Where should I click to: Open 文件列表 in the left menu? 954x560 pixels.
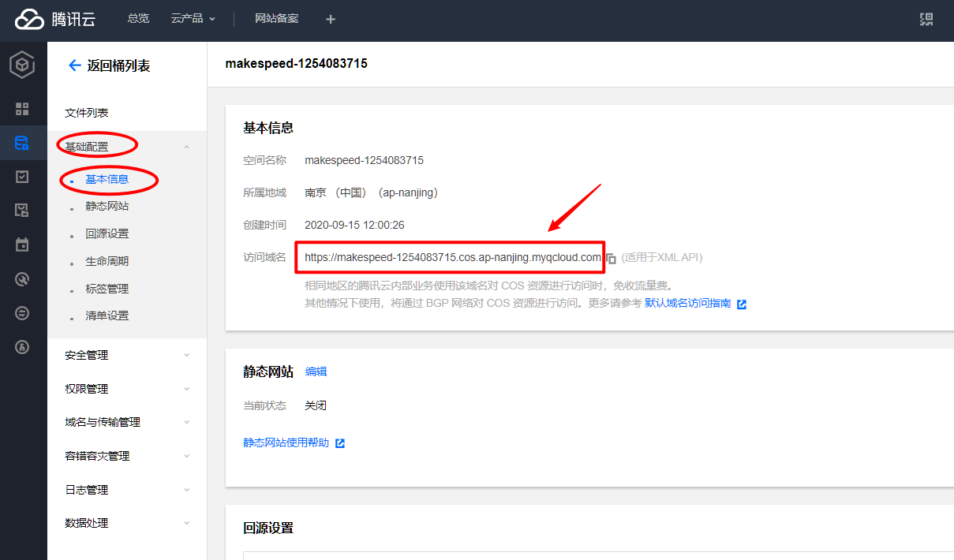[87, 114]
